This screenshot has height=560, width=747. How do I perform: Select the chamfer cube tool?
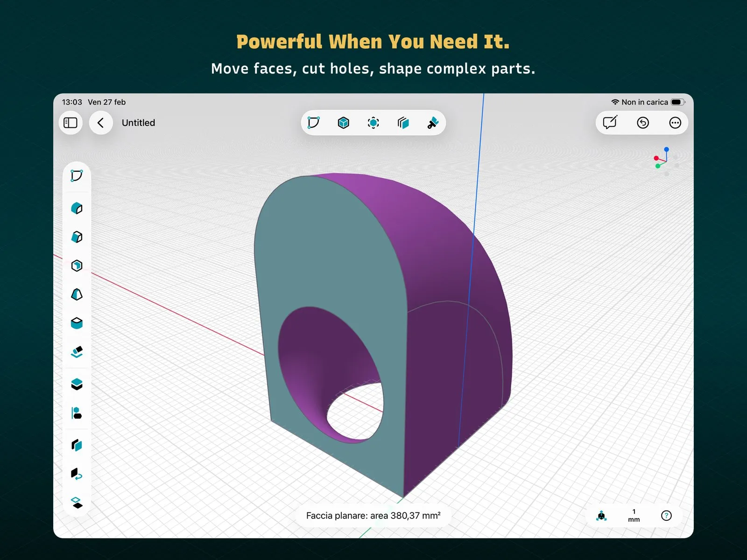pyautogui.click(x=77, y=237)
